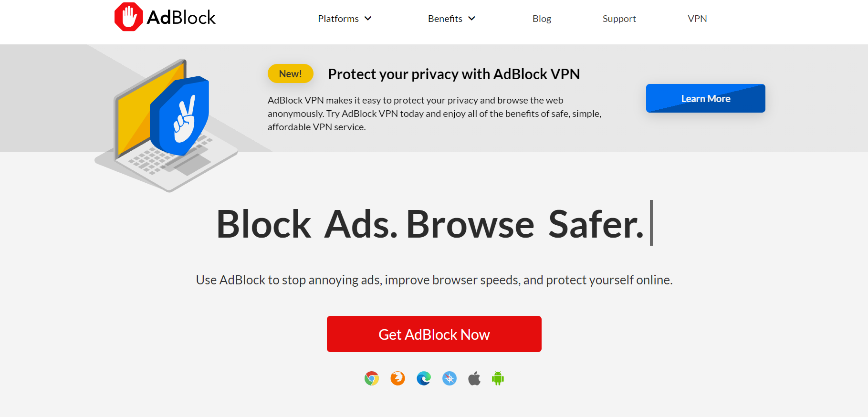The height and width of the screenshot is (417, 868).
Task: Pick the Safari compass icon
Action: [x=450, y=378]
